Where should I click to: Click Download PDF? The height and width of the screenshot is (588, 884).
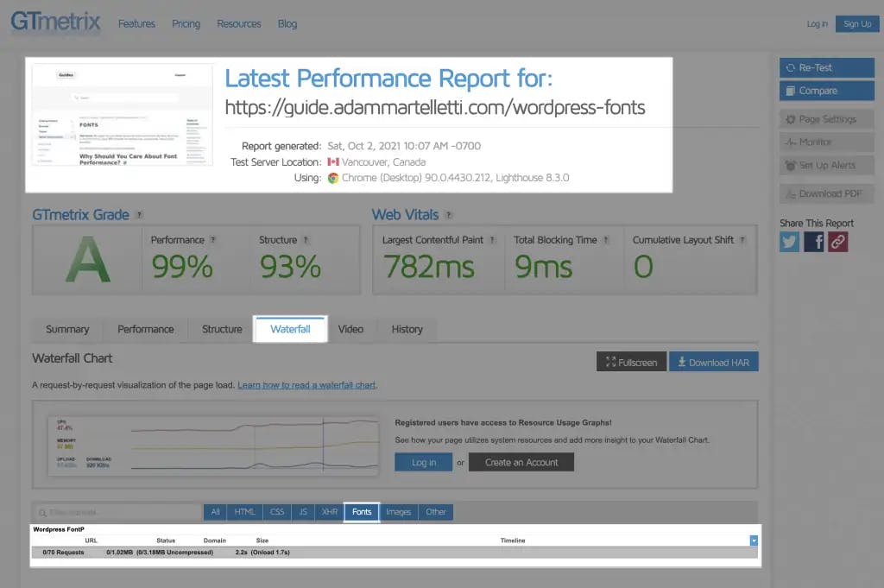(x=826, y=194)
